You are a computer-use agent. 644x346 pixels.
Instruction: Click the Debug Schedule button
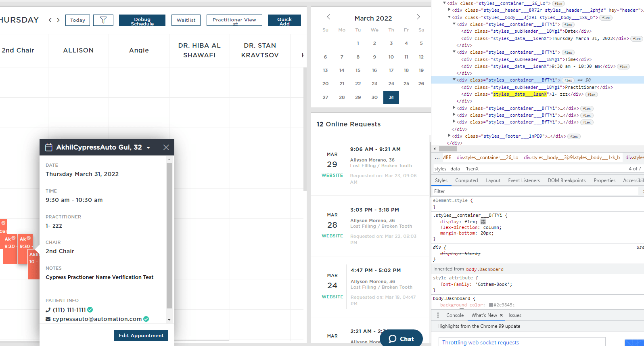click(142, 20)
